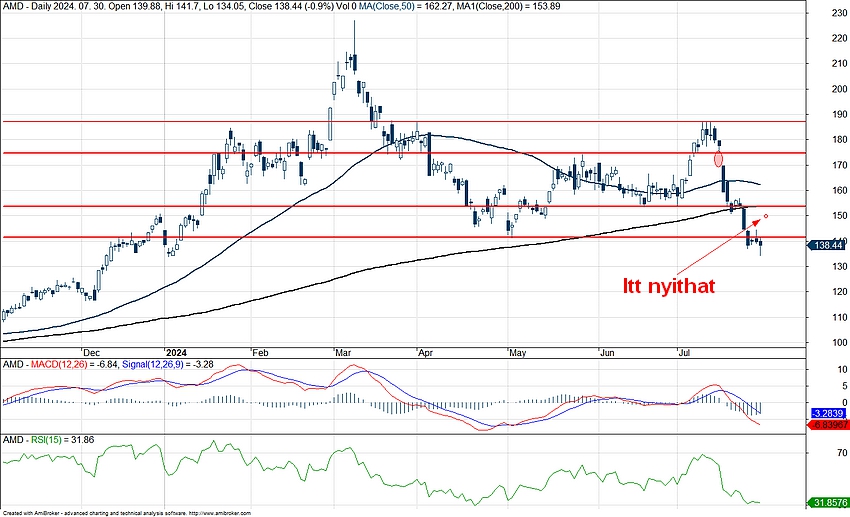Screen dimensions: 850x517
Task: Click the 200 price axis label
Action: click(x=839, y=89)
